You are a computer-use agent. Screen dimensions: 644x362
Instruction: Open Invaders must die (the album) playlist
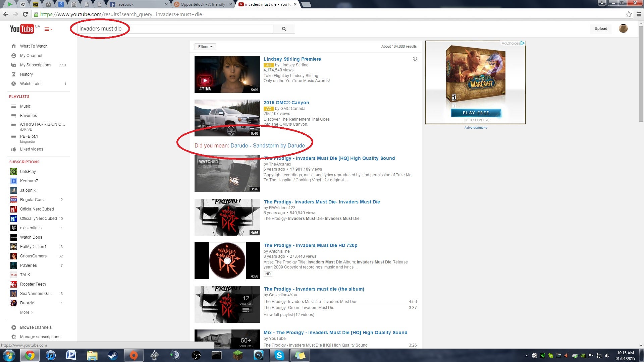pyautogui.click(x=314, y=289)
